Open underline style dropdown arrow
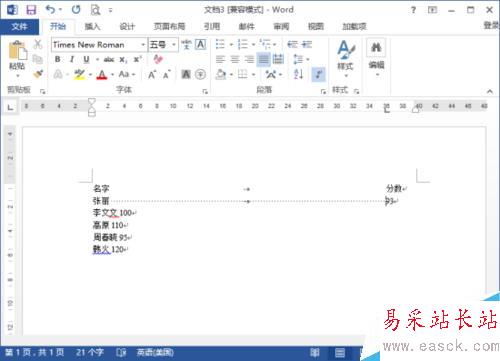Viewport: 500px width, 361px height. (x=97, y=60)
